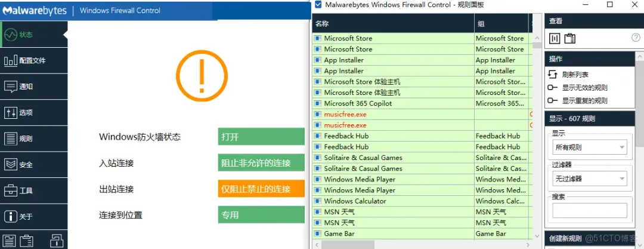Viewport: 644px width, 249px height.
Task: Expand the 创建新规则 panel header
Action: click(590, 238)
